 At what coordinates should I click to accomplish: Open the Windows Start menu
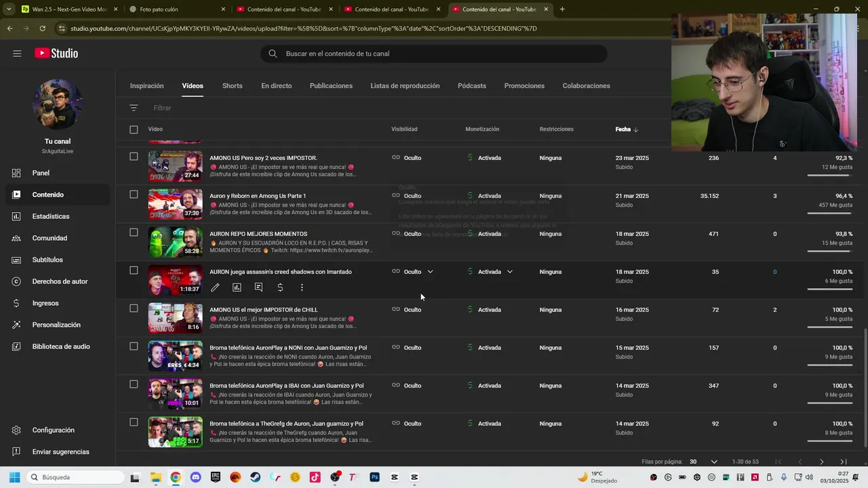pyautogui.click(x=15, y=477)
